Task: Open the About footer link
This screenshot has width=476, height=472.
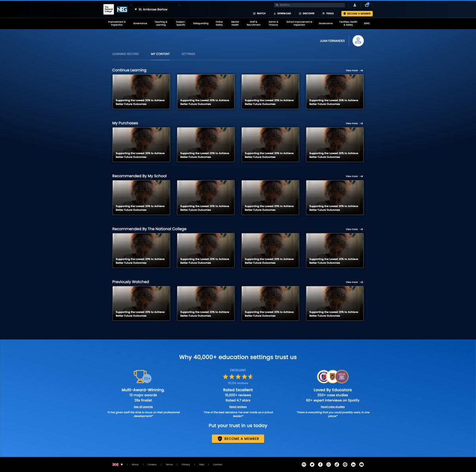Action: [135, 464]
